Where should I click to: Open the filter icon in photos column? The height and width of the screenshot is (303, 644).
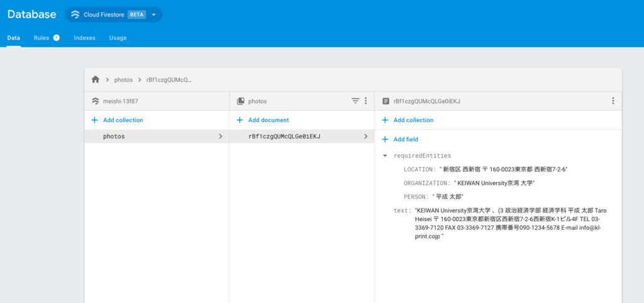[355, 101]
